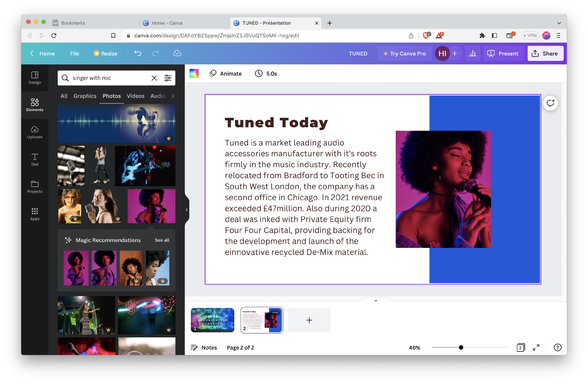Click the cloud save status icon
This screenshot has height=383, width=588.
177,53
